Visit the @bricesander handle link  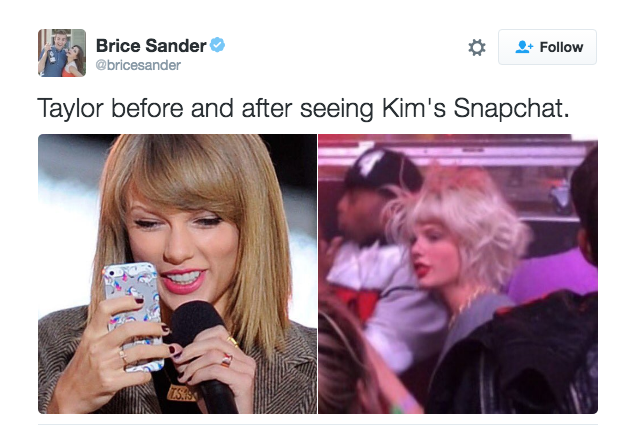138,65
